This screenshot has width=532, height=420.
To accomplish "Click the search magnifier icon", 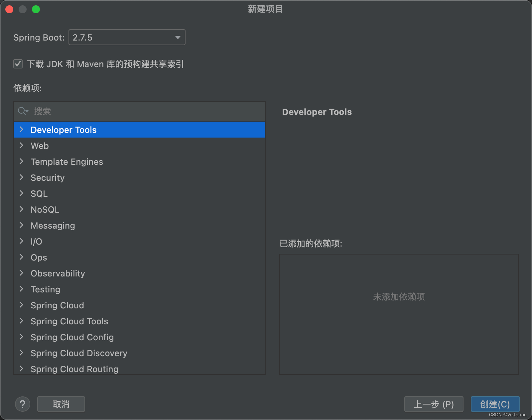I will tap(23, 111).
